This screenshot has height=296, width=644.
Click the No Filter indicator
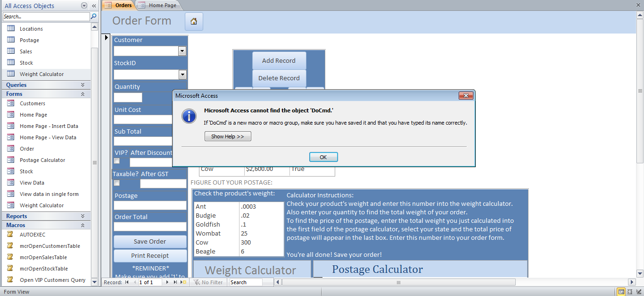point(208,282)
